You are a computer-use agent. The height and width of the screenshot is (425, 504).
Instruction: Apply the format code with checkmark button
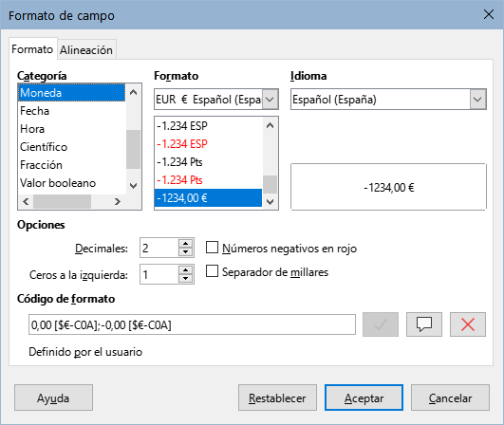tap(381, 324)
